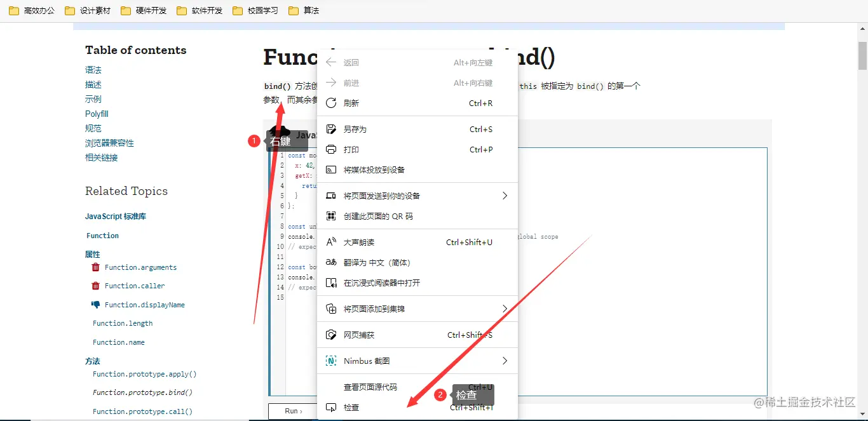Viewport: 868px width, 421px height.
Task: Click the 高效办公 bookmark folder icon
Action: (x=13, y=11)
